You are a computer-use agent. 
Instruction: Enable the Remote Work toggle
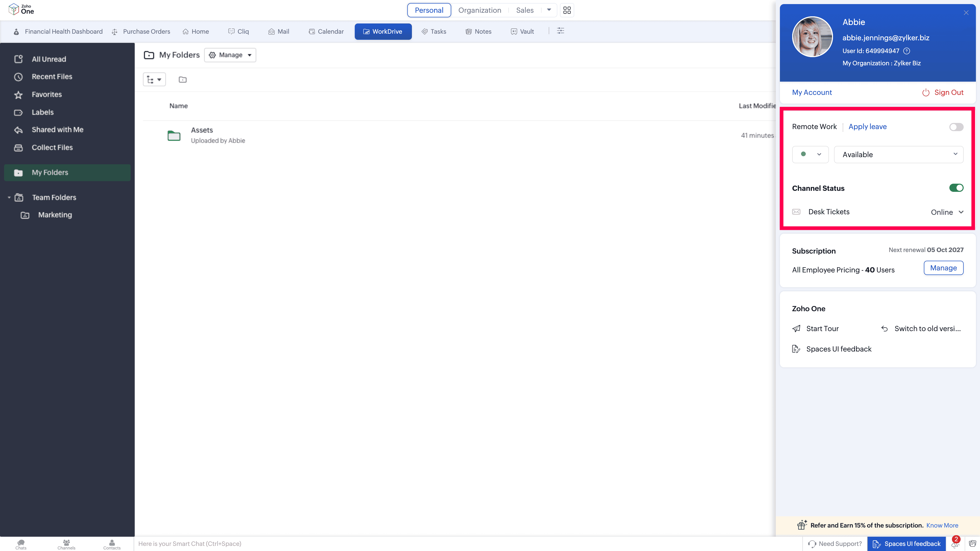tap(956, 127)
